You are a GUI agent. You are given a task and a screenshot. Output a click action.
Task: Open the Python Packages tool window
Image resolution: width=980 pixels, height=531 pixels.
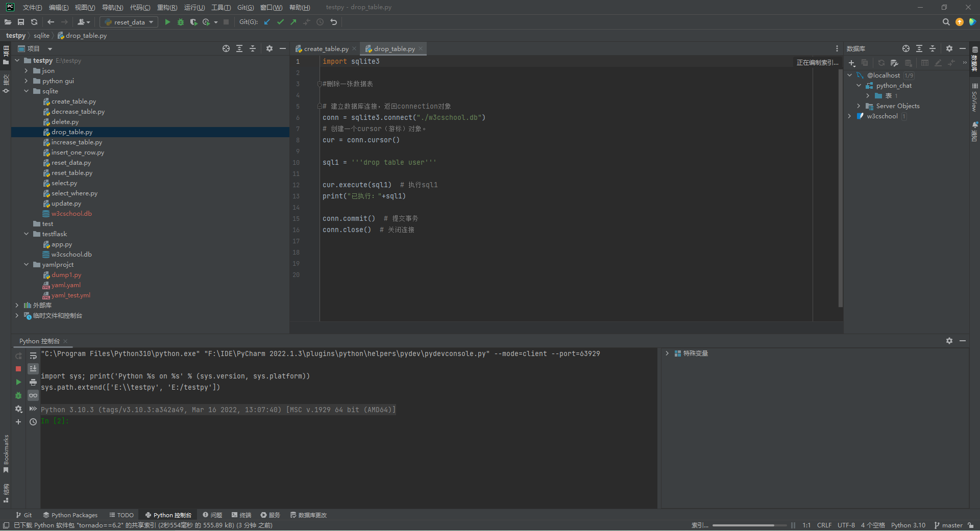[x=70, y=515]
